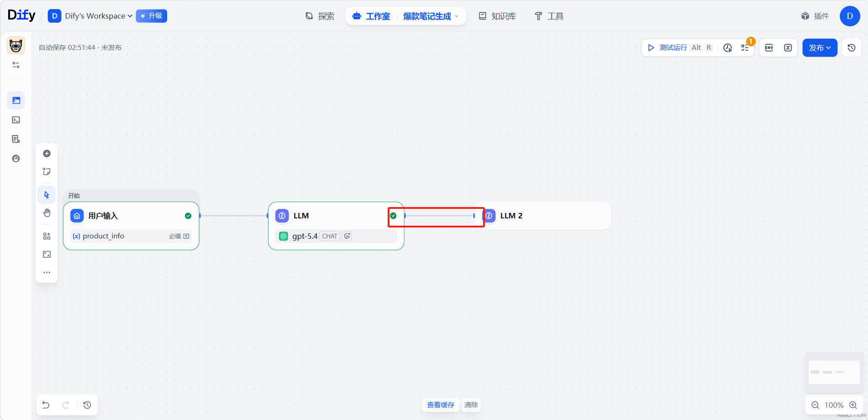Open the ENV environment variables panel
868x420 pixels.
[769, 48]
